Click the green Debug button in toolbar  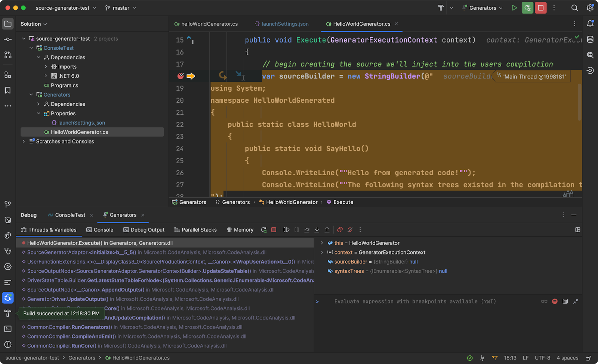tap(527, 8)
